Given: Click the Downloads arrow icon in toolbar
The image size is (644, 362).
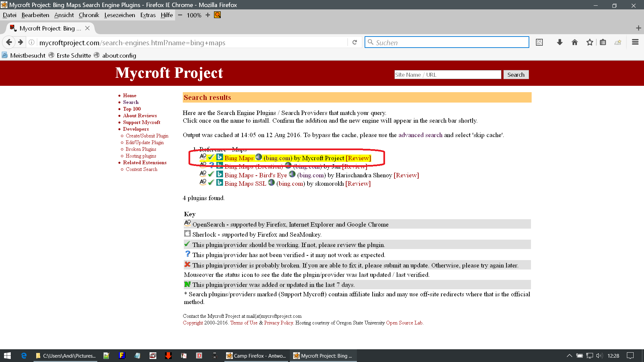Looking at the screenshot, I should [x=559, y=42].
